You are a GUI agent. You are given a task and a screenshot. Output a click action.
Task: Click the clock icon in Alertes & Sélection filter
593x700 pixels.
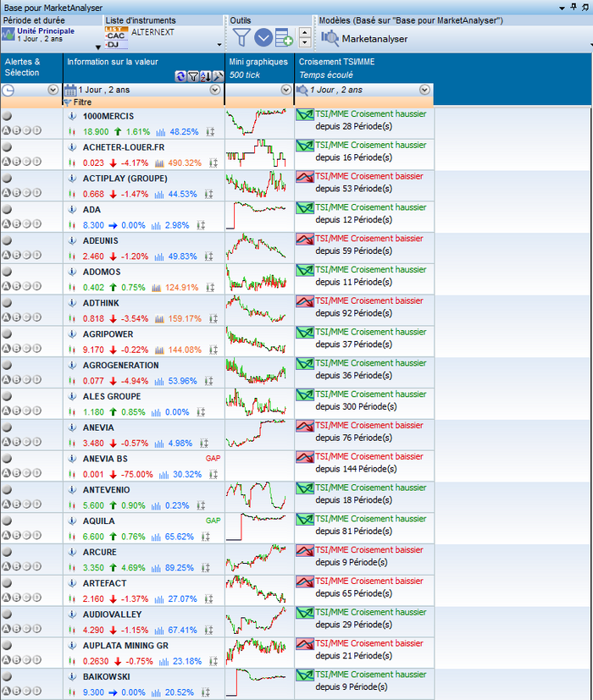click(x=8, y=91)
